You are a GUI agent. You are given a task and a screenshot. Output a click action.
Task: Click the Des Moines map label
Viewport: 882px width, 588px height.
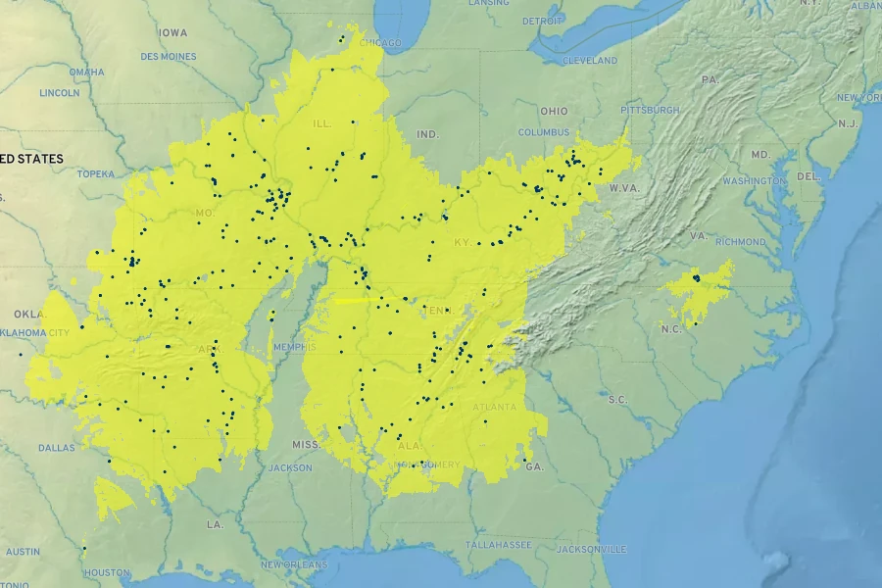169,57
